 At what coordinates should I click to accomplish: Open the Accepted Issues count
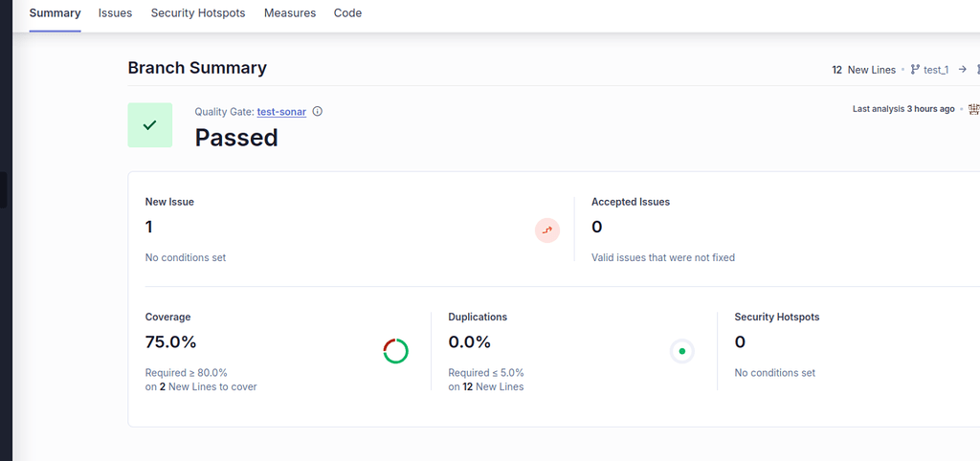tap(597, 227)
